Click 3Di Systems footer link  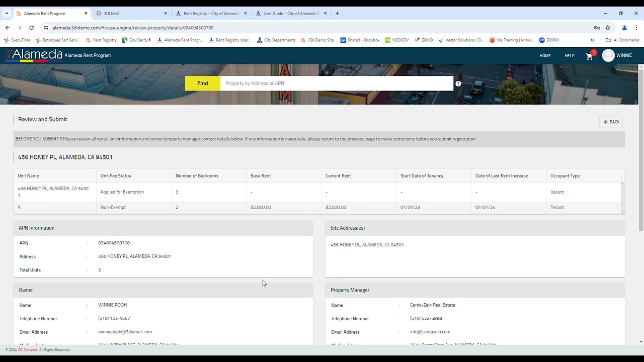click(x=28, y=350)
